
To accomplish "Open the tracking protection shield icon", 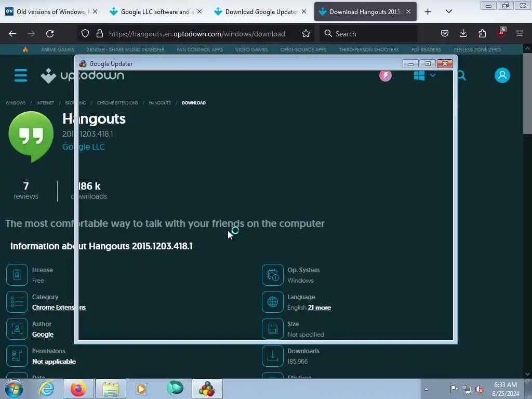I will [x=85, y=33].
